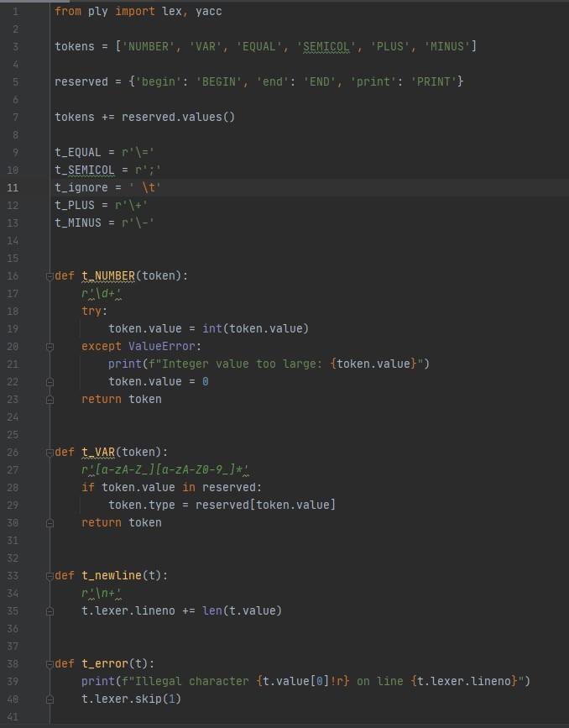Click 'reserved.values()' on line 7
The height and width of the screenshot is (728, 569).
[178, 117]
